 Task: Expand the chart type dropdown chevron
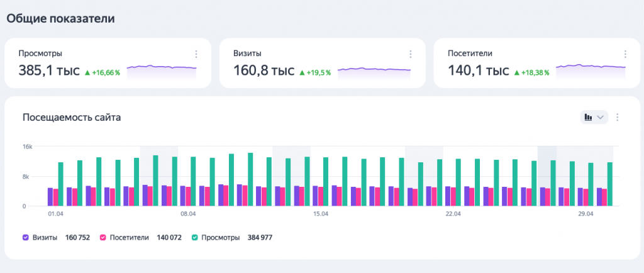(600, 118)
